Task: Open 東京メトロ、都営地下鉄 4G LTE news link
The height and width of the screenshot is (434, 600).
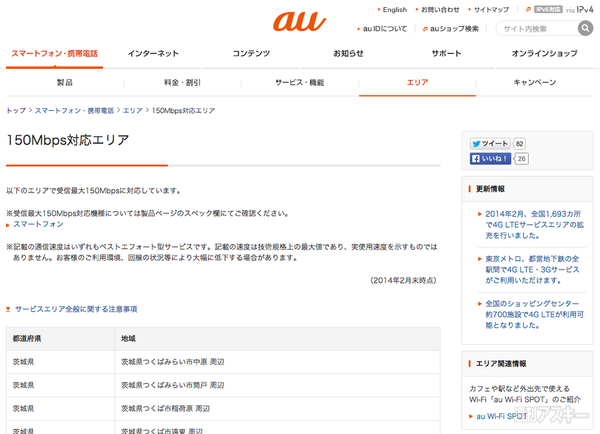Action: 532,269
